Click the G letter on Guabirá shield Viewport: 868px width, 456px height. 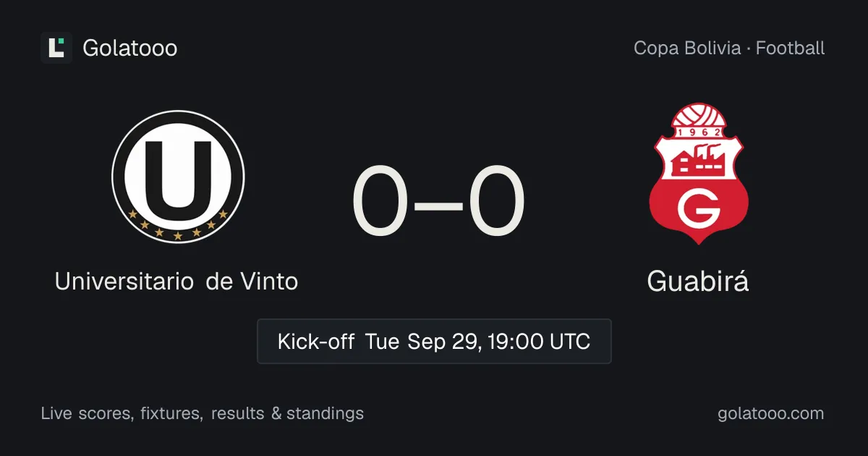click(699, 209)
